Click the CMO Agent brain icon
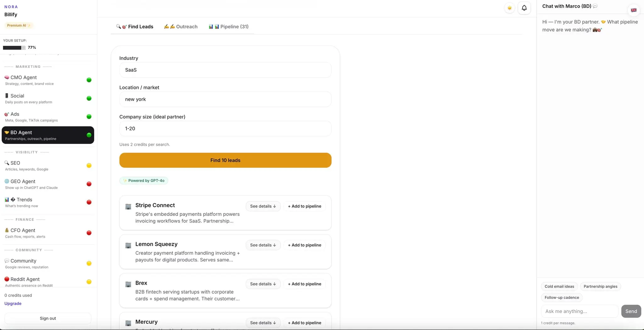This screenshot has height=330, width=644. pos(7,77)
